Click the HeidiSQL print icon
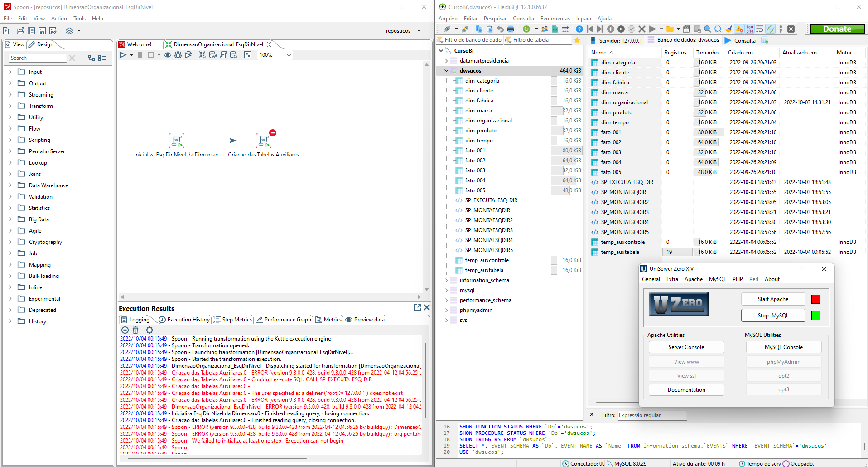This screenshot has width=868, height=467. [x=511, y=29]
